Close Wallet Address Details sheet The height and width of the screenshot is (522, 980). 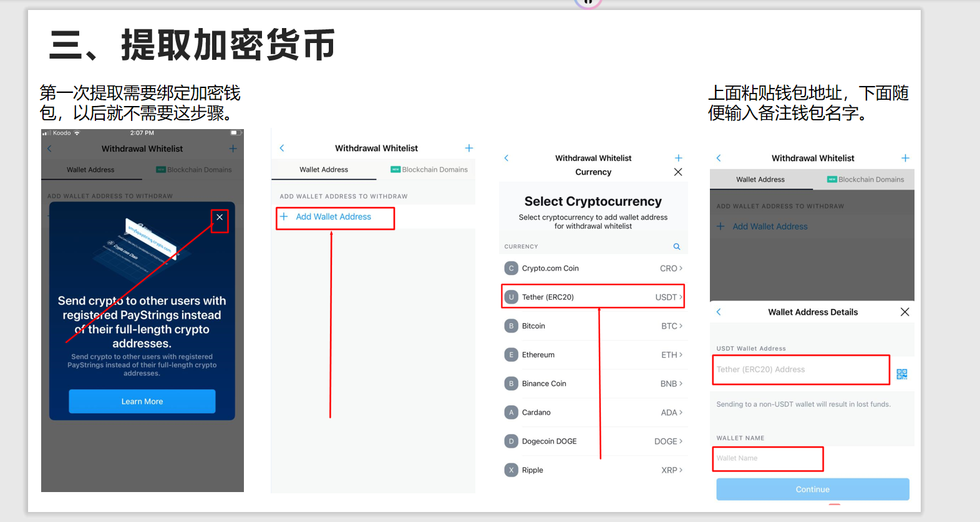(x=905, y=312)
